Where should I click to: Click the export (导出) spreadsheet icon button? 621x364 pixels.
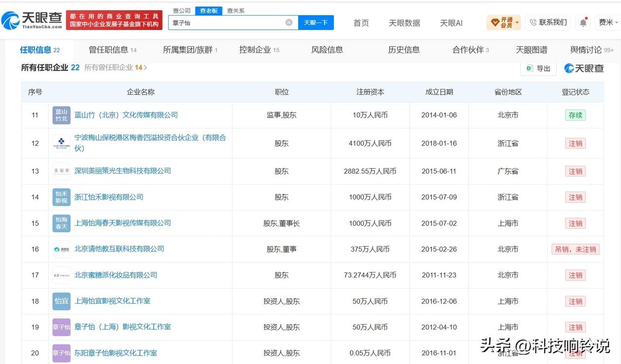click(x=538, y=69)
